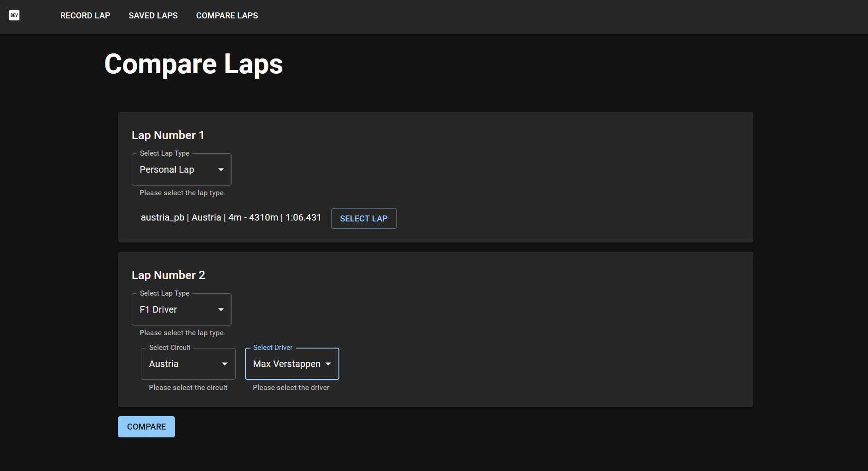868x471 pixels.
Task: Click the F1 Driver dropdown arrow icon
Action: point(221,309)
